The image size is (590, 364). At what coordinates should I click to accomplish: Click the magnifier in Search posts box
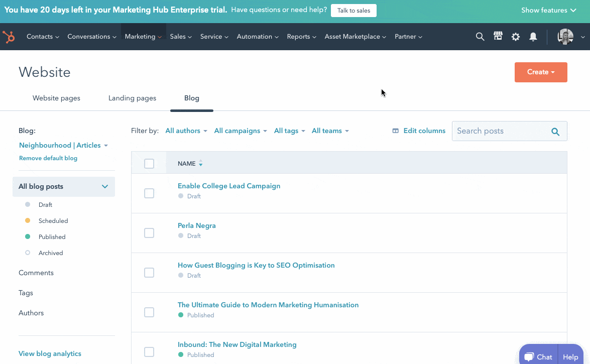click(555, 132)
